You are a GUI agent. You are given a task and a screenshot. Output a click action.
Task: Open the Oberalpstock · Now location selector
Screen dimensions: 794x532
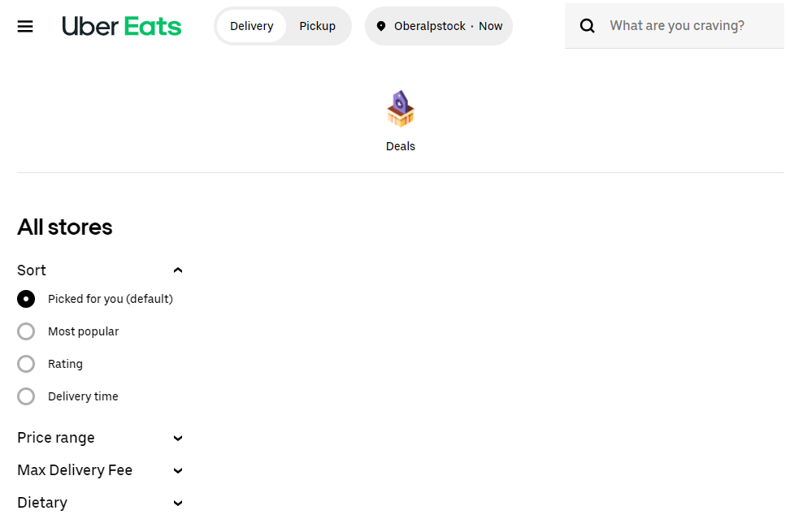pyautogui.click(x=439, y=26)
